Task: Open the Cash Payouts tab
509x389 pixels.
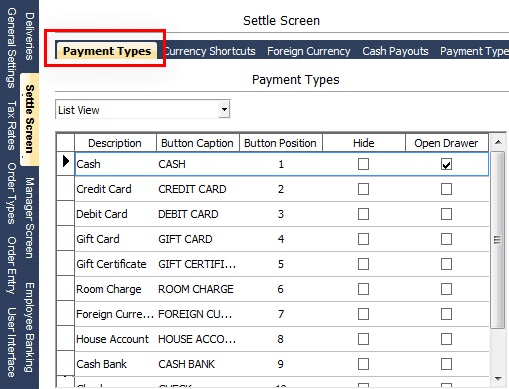Action: coord(395,51)
